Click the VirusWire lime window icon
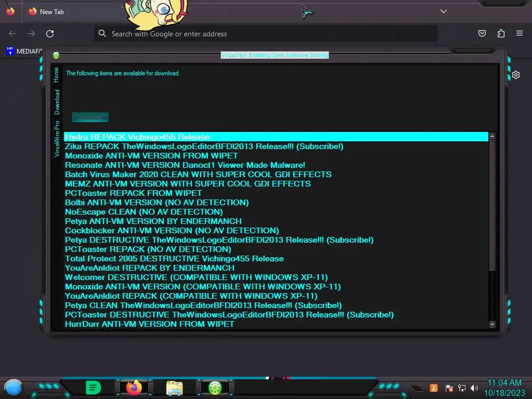Image resolution: width=532 pixels, height=399 pixels. point(56,55)
